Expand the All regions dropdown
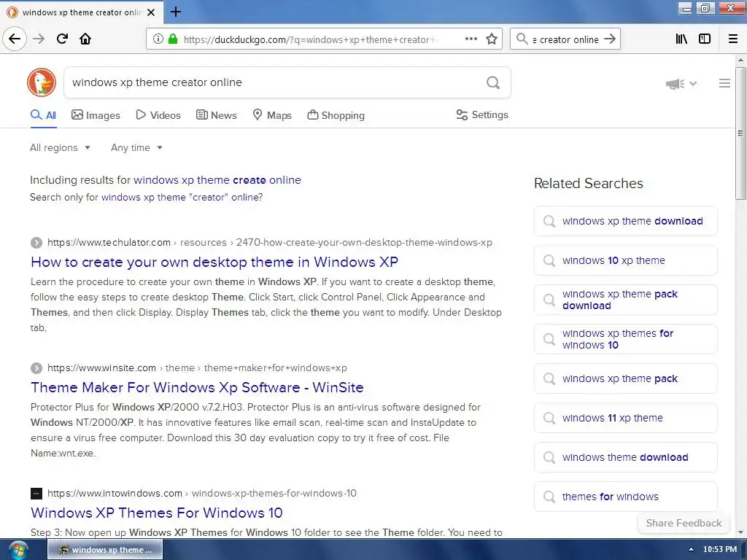This screenshot has height=560, width=747. click(x=60, y=147)
